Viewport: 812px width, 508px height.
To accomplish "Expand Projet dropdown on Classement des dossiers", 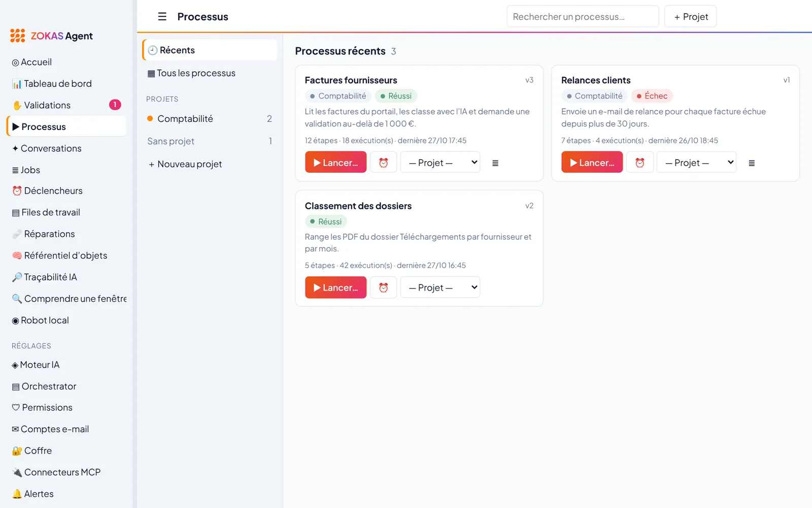I will (440, 288).
